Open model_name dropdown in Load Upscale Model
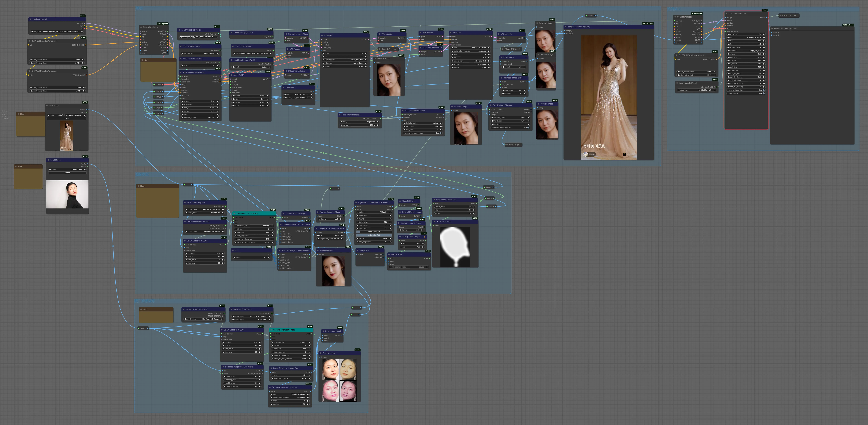The image size is (868, 425). pyautogui.click(x=696, y=90)
